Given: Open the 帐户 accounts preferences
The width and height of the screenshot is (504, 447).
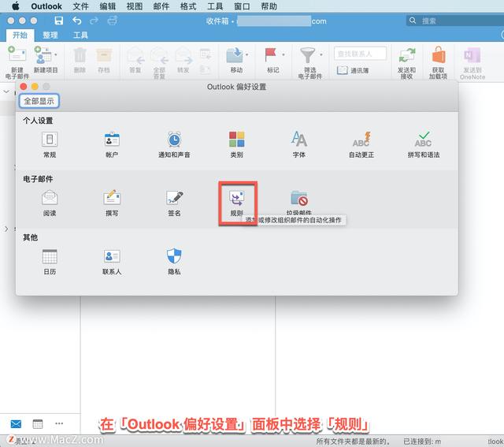Looking at the screenshot, I should pyautogui.click(x=112, y=144).
